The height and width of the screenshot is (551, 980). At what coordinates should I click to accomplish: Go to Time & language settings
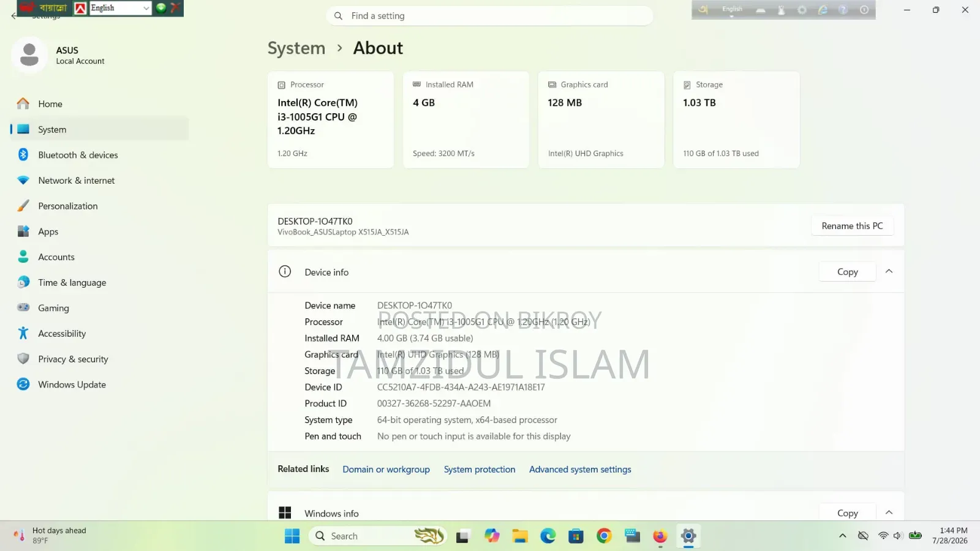point(99,283)
